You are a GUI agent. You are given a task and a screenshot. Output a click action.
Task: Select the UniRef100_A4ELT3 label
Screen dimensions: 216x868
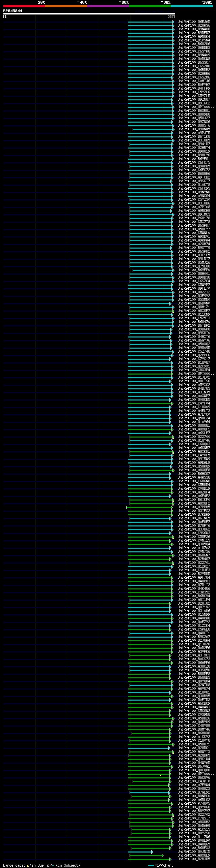[x=194, y=411]
